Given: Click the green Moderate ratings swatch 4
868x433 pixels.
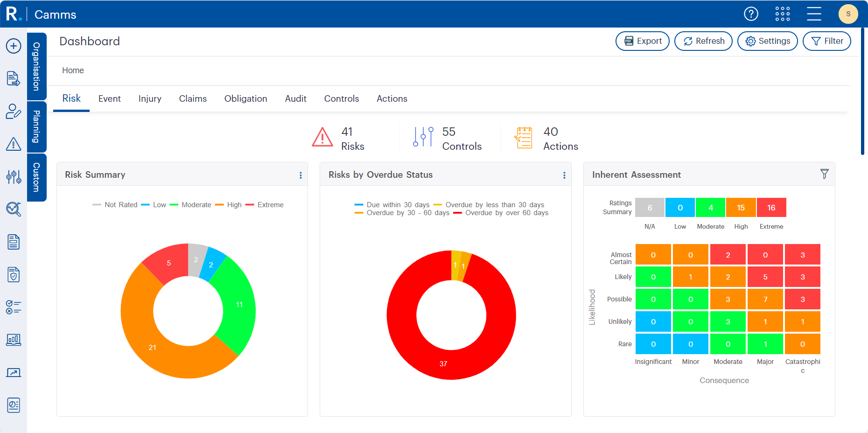Looking at the screenshot, I should pyautogui.click(x=710, y=208).
